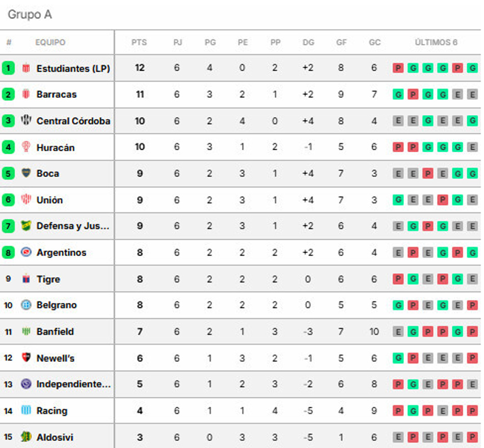Screen dimensions: 484x448
Task: Click the Estudiantes (LP) team crest
Action: pyautogui.click(x=26, y=68)
